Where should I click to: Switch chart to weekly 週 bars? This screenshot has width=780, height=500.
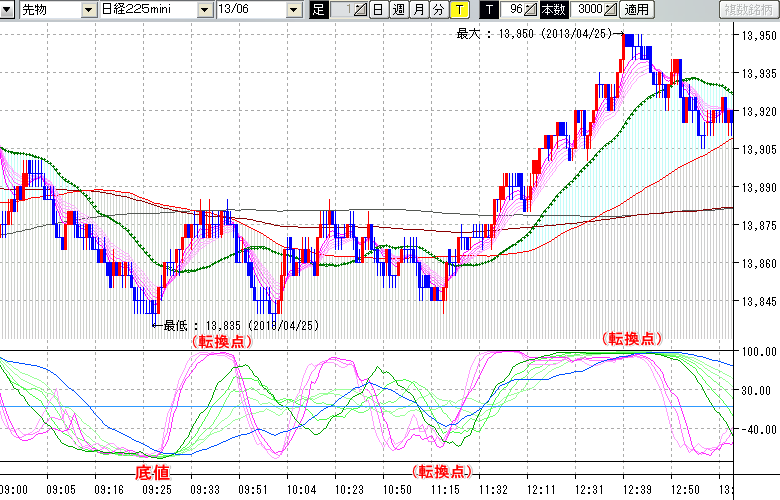click(x=398, y=10)
